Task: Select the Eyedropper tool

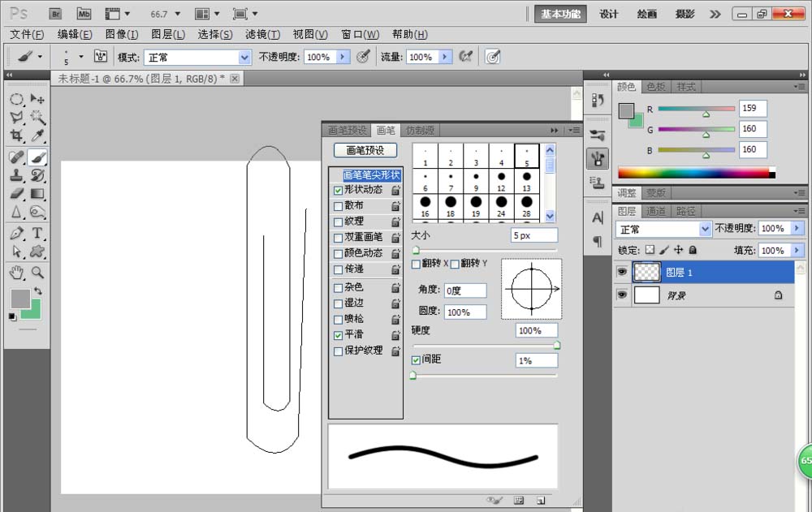Action: [37, 136]
